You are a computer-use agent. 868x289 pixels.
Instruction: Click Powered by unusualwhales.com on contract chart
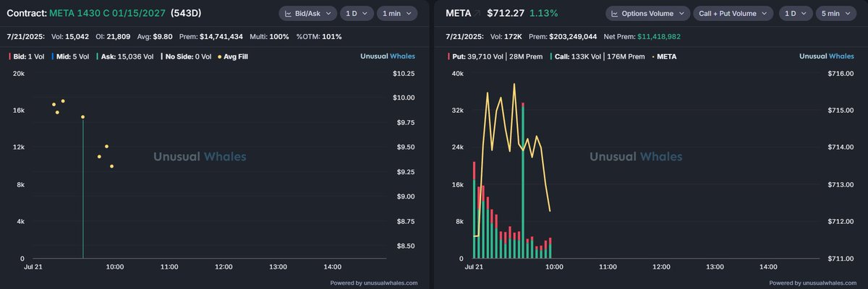(374, 282)
